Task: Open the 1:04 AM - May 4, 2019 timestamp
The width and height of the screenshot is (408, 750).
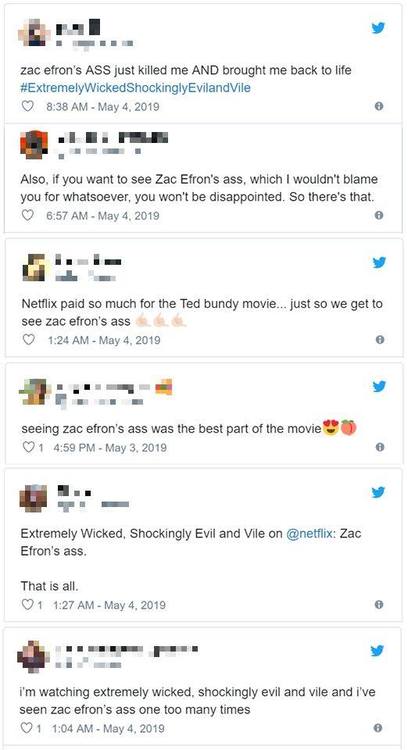Action: pyautogui.click(x=106, y=728)
